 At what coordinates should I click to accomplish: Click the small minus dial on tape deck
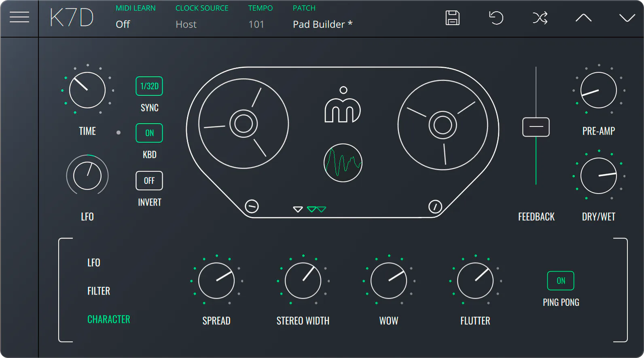tap(252, 206)
